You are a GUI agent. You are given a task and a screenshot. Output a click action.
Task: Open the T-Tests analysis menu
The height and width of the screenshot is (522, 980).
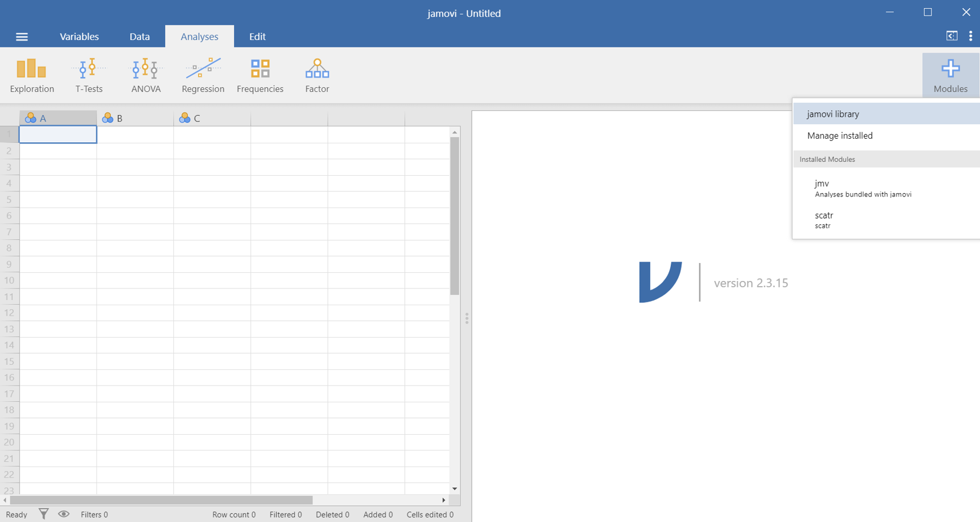pyautogui.click(x=89, y=75)
